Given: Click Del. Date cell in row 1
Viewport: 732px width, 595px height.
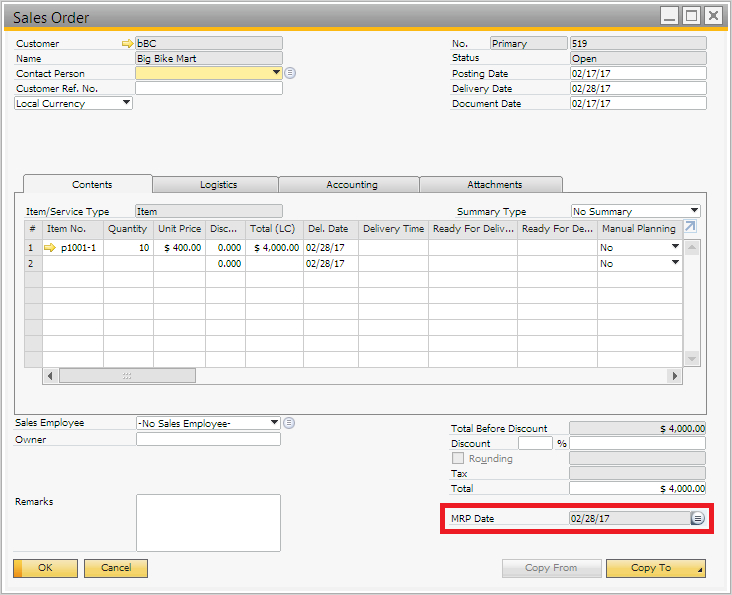Looking at the screenshot, I should (331, 247).
